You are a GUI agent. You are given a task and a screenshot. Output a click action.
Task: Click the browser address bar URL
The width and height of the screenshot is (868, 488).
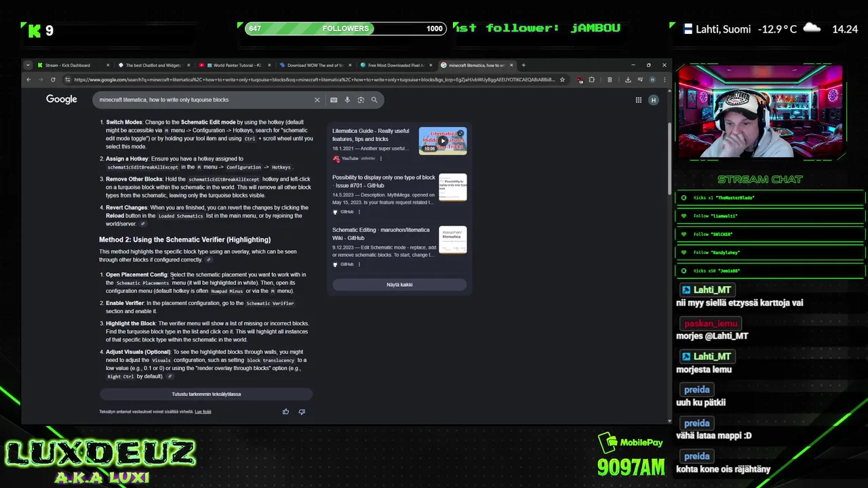tap(314, 79)
